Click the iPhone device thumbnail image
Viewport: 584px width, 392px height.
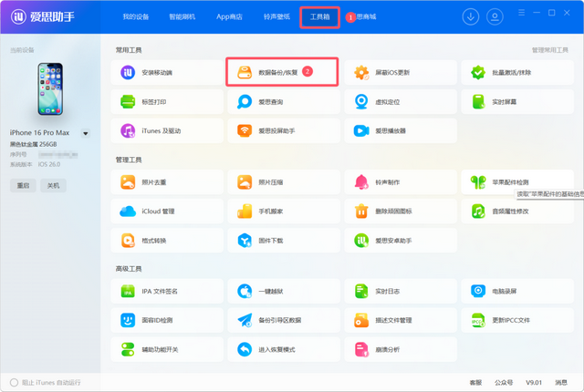coord(50,89)
